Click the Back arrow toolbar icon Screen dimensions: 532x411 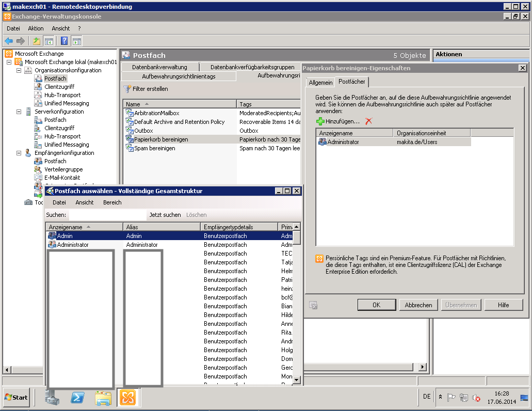(x=9, y=41)
